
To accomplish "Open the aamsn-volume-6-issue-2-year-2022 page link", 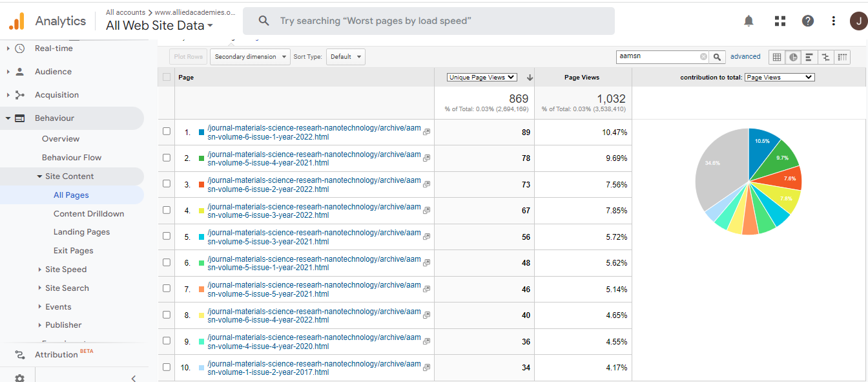I will (x=314, y=185).
